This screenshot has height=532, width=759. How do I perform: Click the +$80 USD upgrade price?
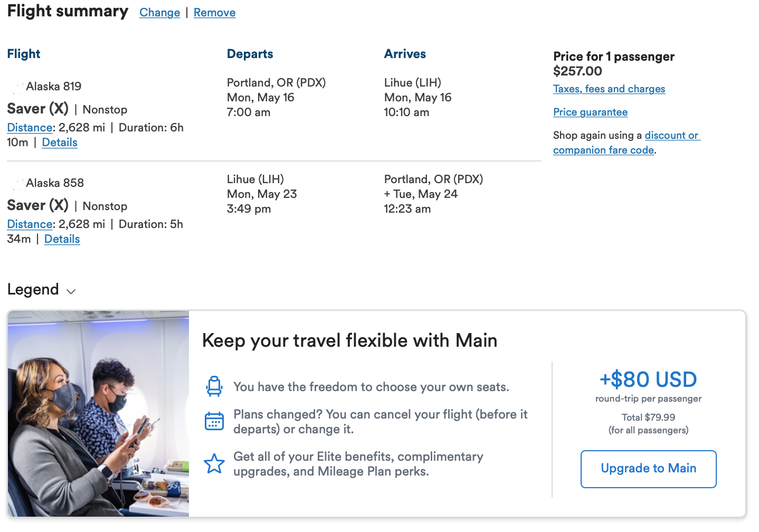(648, 379)
